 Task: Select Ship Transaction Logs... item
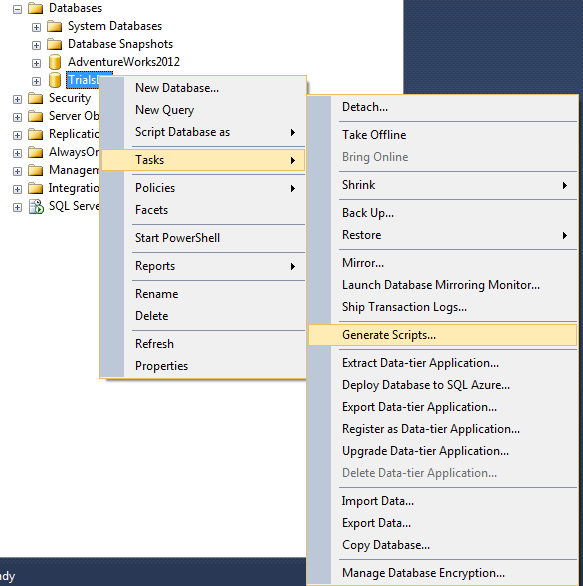click(x=442, y=307)
